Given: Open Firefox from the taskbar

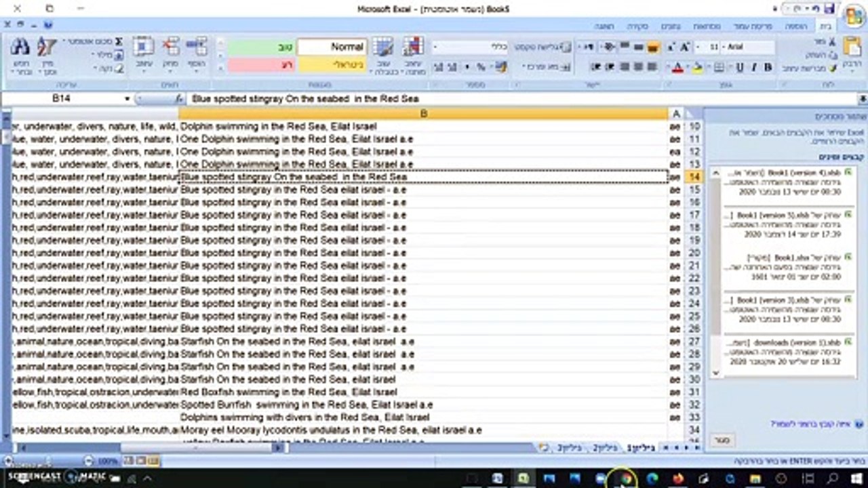Looking at the screenshot, I should pyautogui.click(x=677, y=479).
